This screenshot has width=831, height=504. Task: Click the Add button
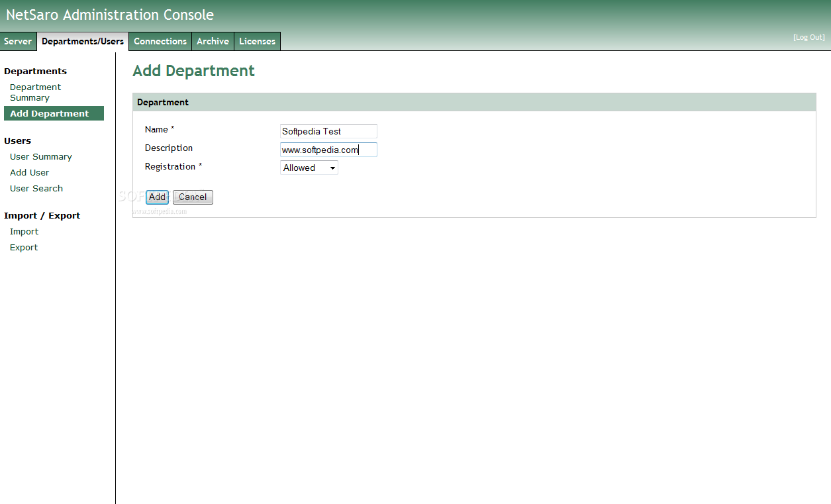coord(157,197)
